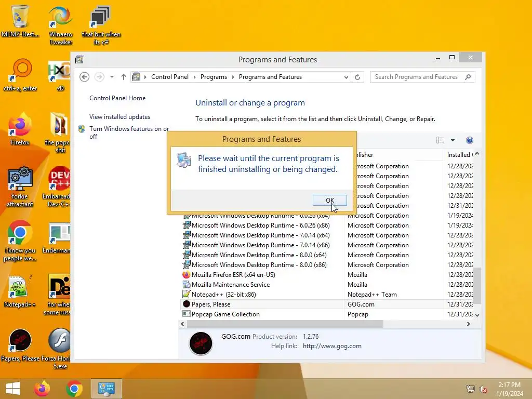Image resolution: width=532 pixels, height=399 pixels.
Task: Click the muted speaker tray icon
Action: coord(483,389)
